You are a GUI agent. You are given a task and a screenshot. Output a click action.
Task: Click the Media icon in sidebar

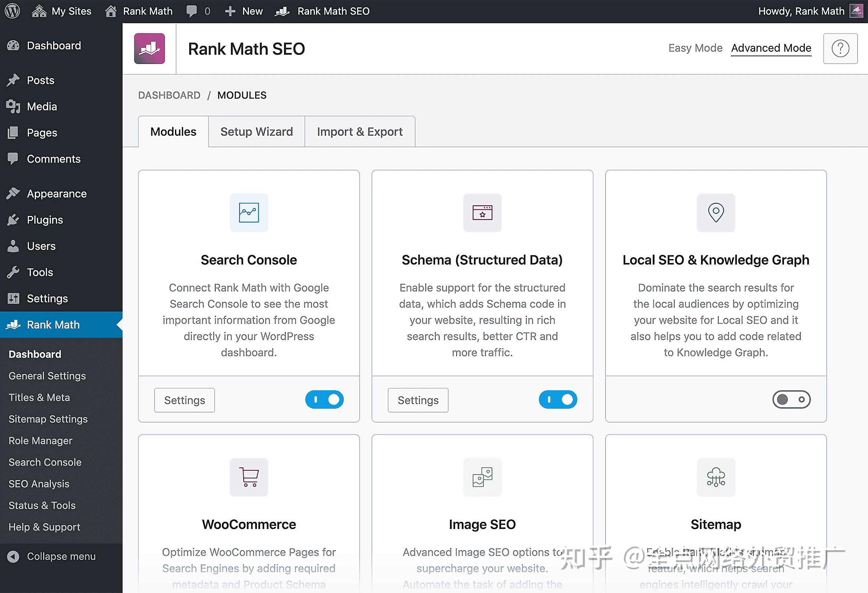(13, 107)
